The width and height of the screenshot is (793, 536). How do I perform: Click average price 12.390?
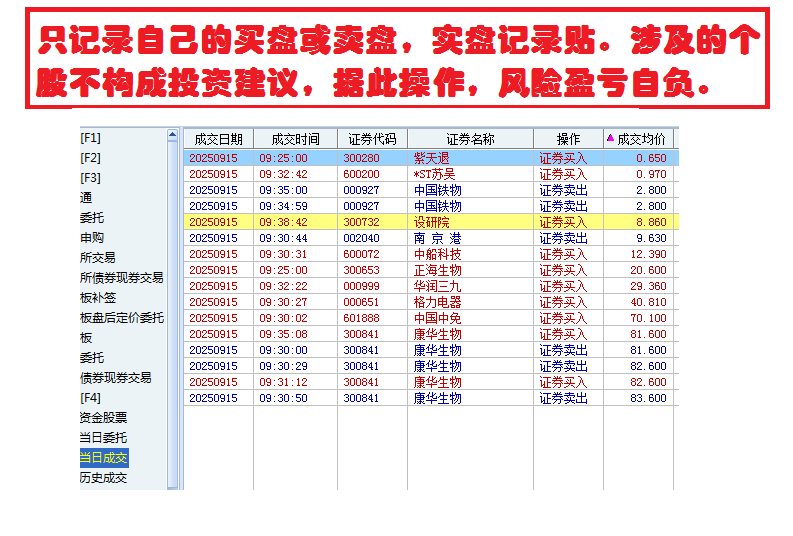(649, 254)
